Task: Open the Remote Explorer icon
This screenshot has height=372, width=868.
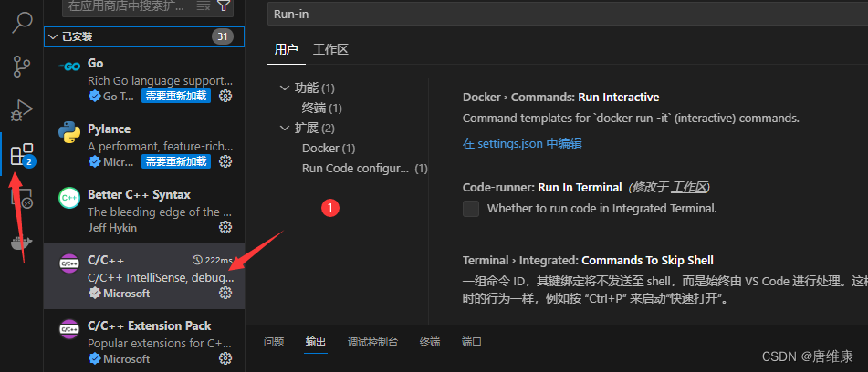Action: [22, 198]
